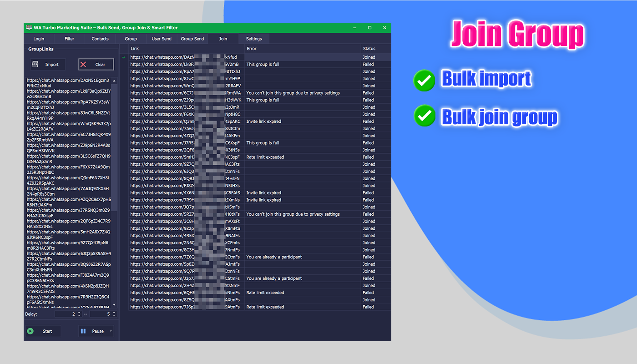The width and height of the screenshot is (637, 364).
Task: Open the Contacts tab
Action: (x=100, y=39)
